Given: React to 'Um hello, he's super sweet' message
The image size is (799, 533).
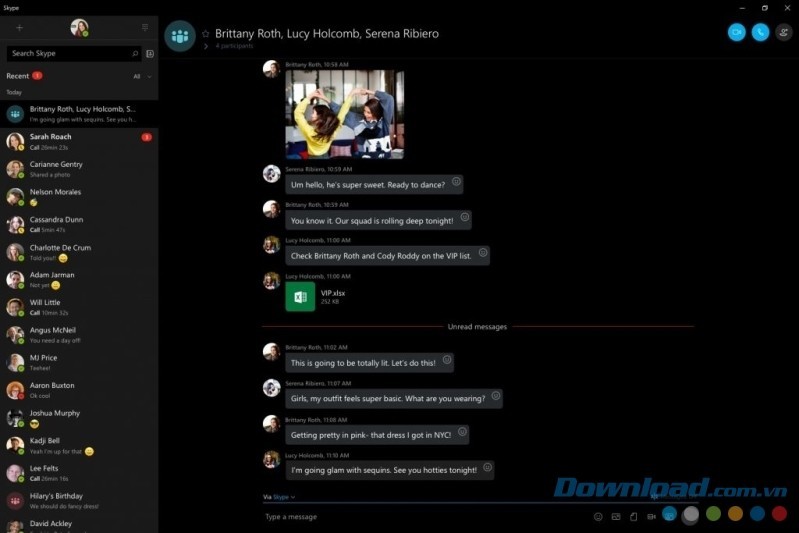Looking at the screenshot, I should point(456,181).
